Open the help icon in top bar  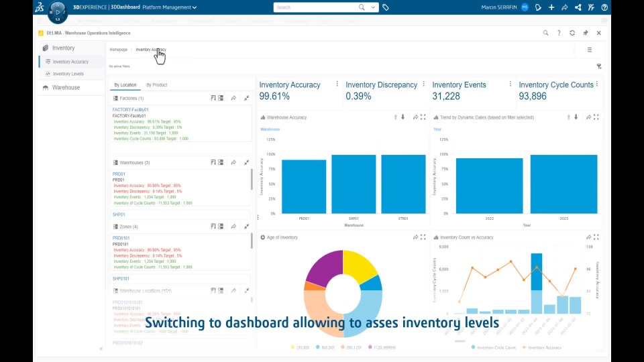604,7
